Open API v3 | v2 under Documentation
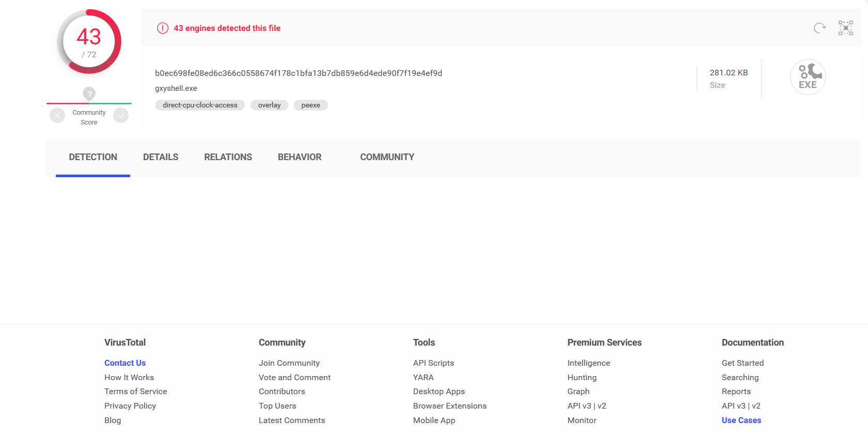The height and width of the screenshot is (437, 868). (741, 406)
